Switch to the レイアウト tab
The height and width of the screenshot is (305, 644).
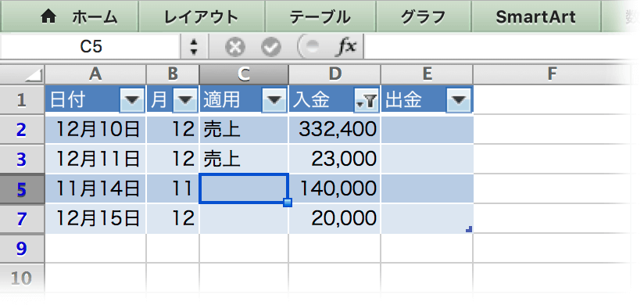pos(202,17)
